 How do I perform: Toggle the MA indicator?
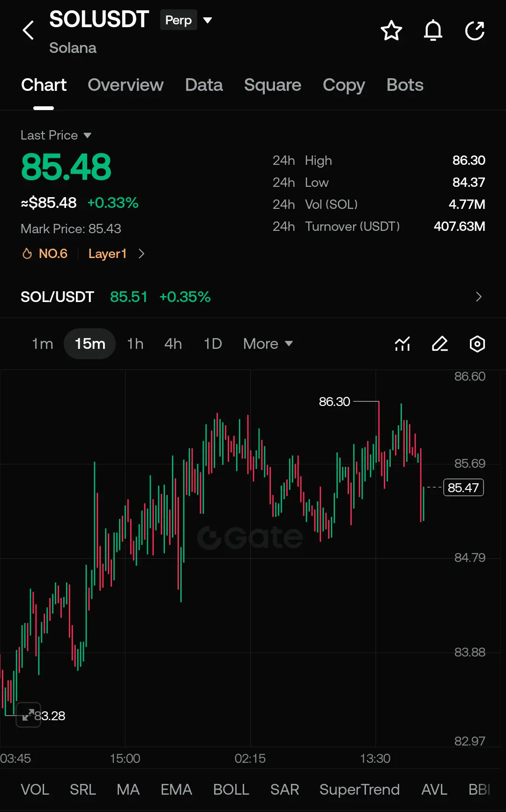pos(128,790)
